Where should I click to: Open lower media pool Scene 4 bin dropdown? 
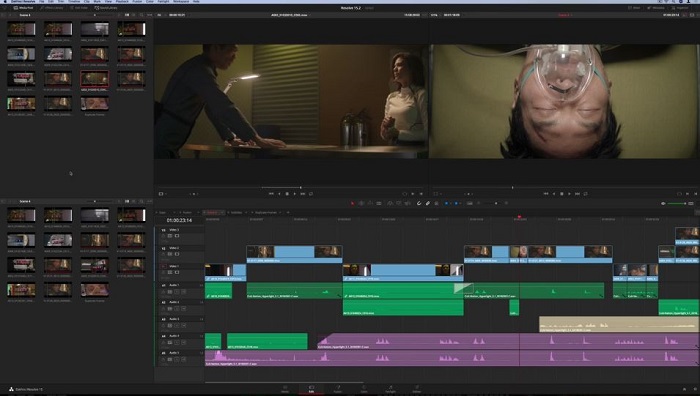[25, 201]
